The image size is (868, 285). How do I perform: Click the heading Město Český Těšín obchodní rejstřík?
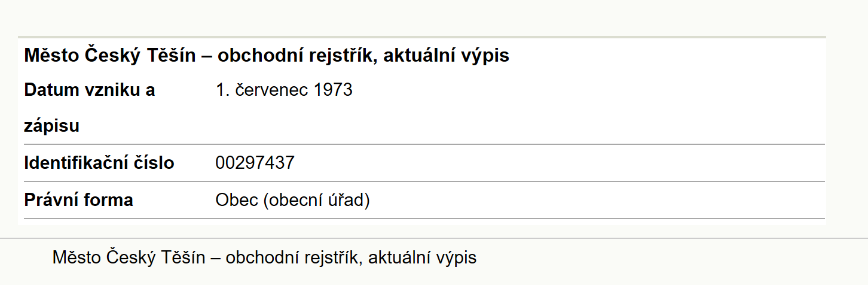tap(267, 56)
